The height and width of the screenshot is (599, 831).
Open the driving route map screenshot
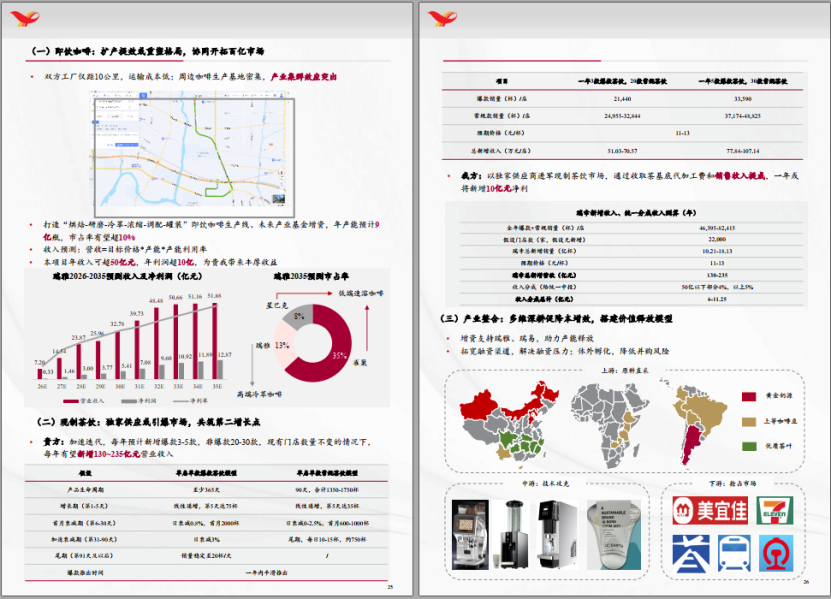pos(194,156)
